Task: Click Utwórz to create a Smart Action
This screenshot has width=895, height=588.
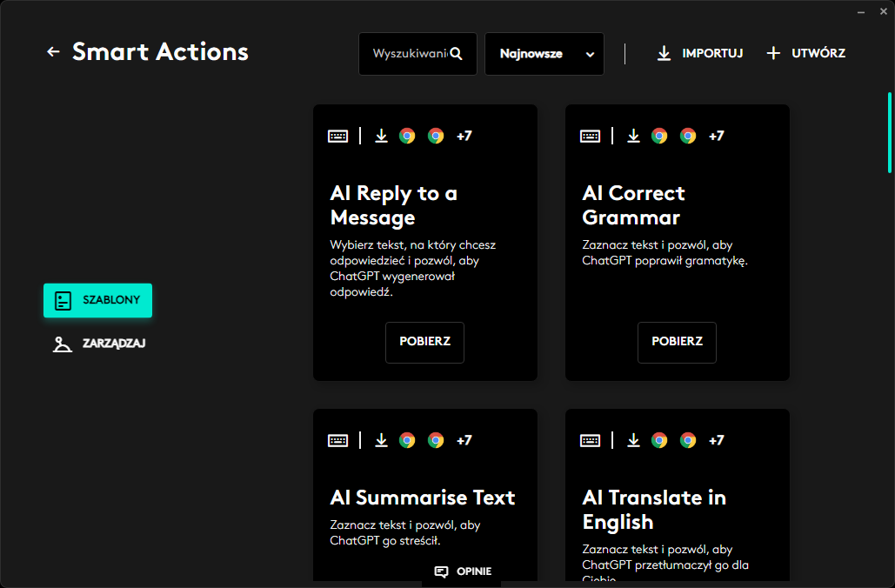Action: [805, 53]
